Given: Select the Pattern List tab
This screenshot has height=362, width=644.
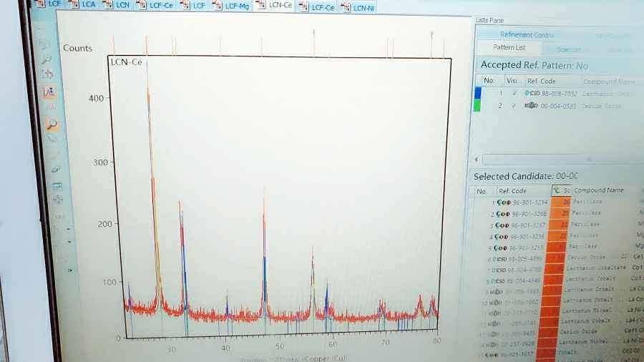Looking at the screenshot, I should tap(509, 48).
